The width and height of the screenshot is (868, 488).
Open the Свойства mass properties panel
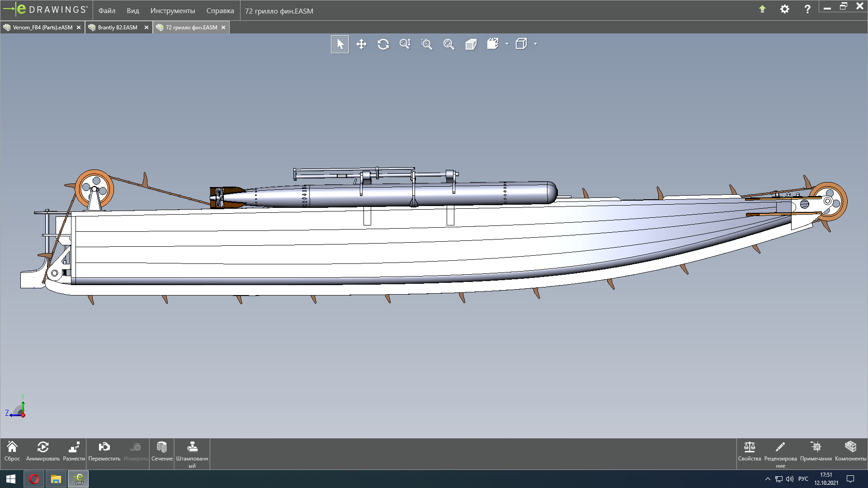(x=750, y=451)
